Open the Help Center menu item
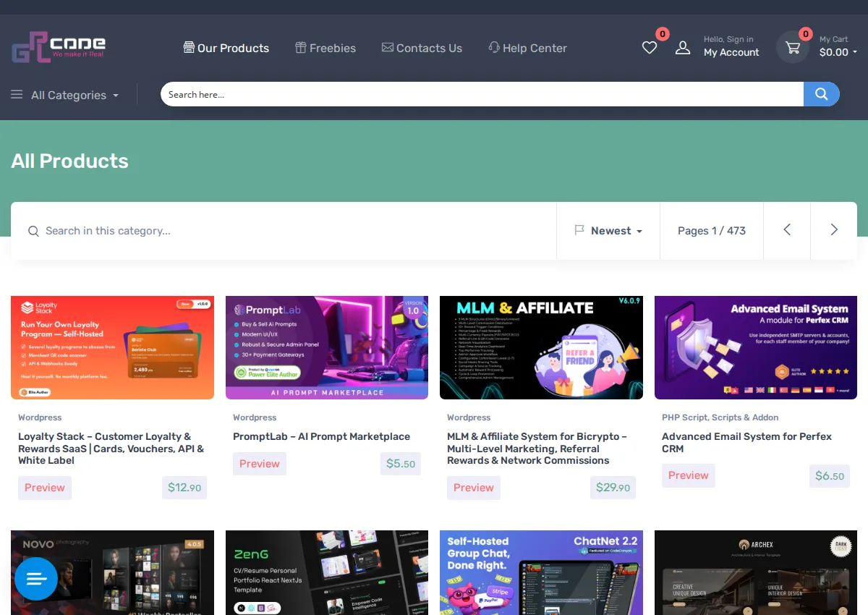 click(x=527, y=48)
